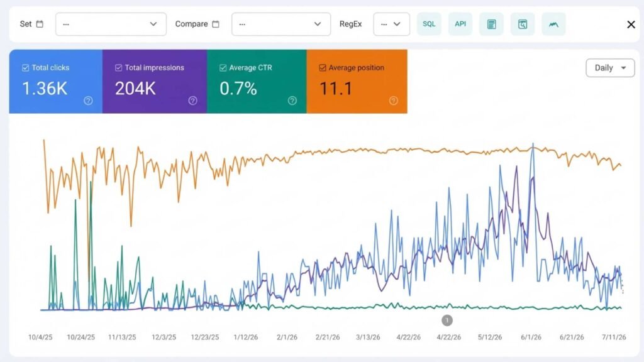This screenshot has width=644, height=362.
Task: Click the API button
Action: tap(460, 25)
